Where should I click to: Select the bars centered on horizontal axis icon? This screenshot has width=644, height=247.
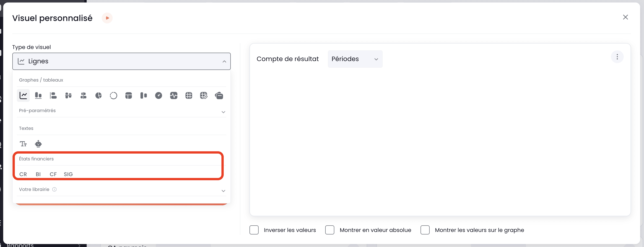68,95
